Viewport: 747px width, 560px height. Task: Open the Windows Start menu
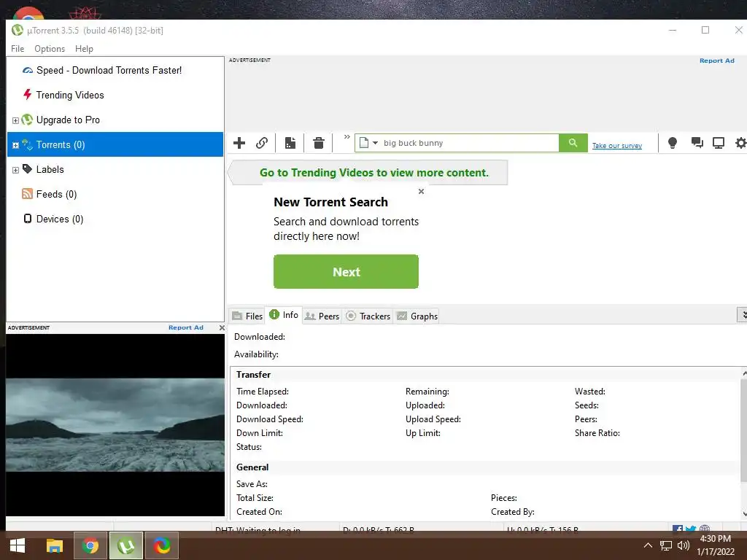point(18,545)
